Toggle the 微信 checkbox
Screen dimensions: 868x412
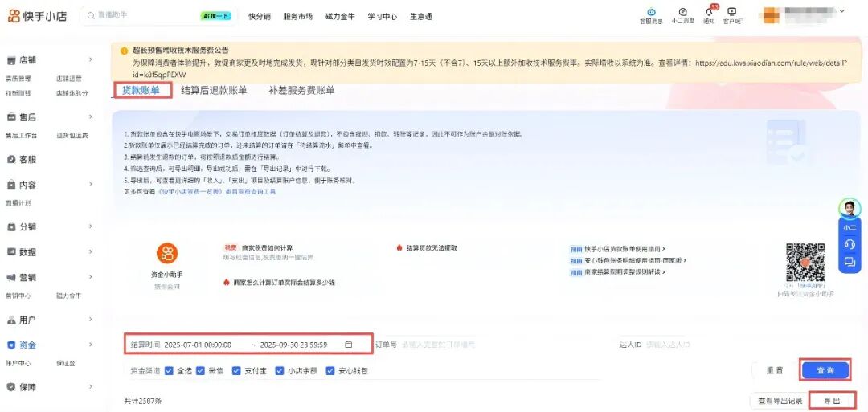(200, 370)
